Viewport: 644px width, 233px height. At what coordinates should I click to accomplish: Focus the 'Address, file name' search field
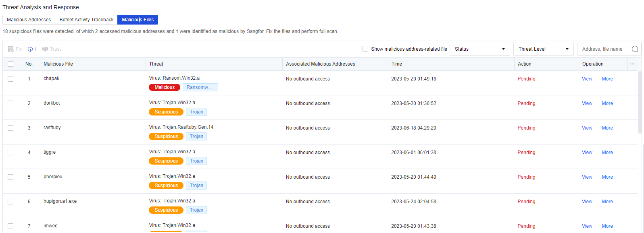tap(603, 49)
